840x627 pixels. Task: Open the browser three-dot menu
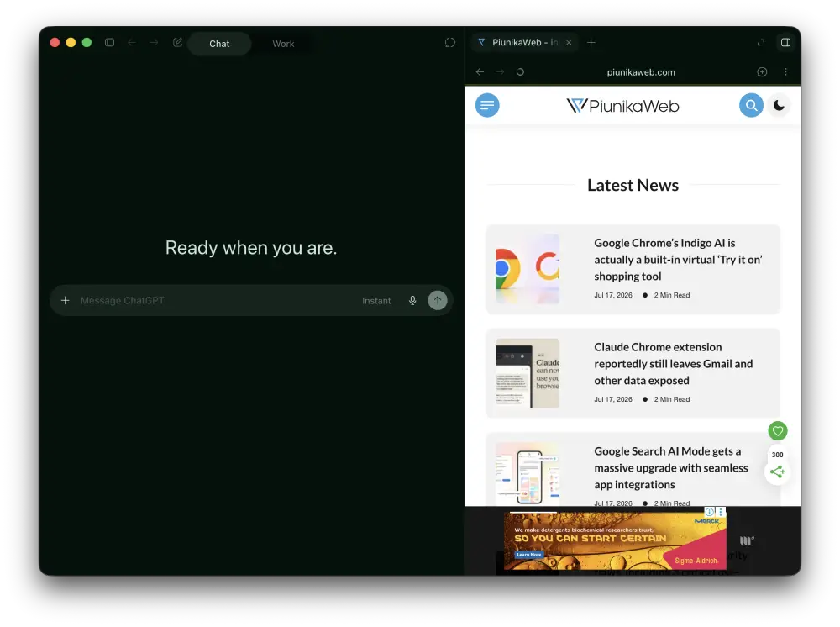pyautogui.click(x=785, y=71)
